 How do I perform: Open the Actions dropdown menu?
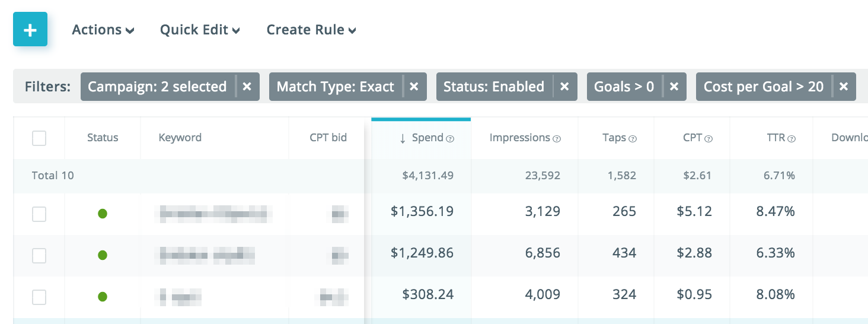click(x=103, y=30)
